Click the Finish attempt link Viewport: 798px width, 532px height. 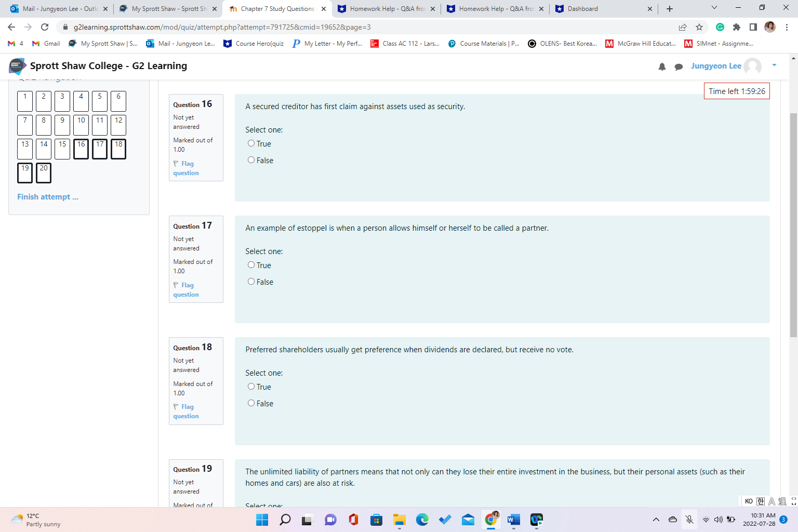47,196
